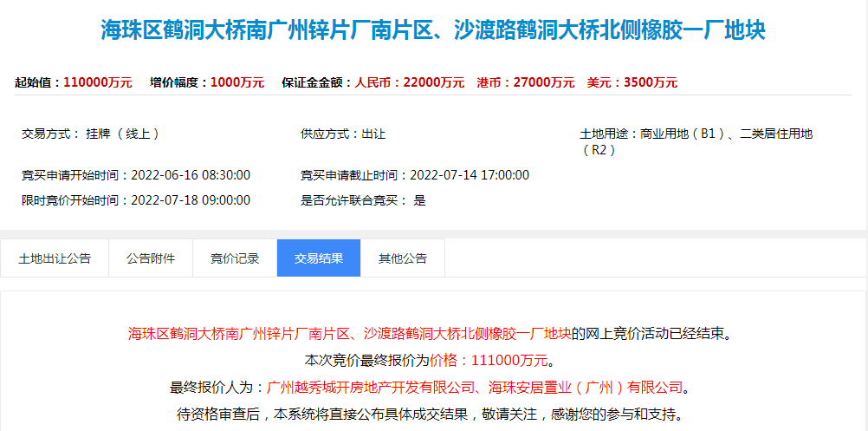Click the 交易方式 挂牌（线上） text
This screenshot has width=868, height=431.
tap(91, 134)
